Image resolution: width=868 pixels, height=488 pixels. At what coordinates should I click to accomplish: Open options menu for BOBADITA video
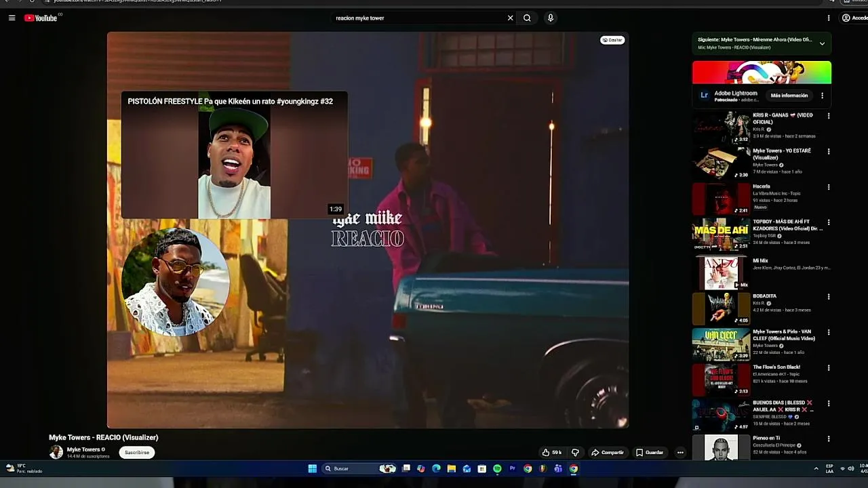coord(829,297)
